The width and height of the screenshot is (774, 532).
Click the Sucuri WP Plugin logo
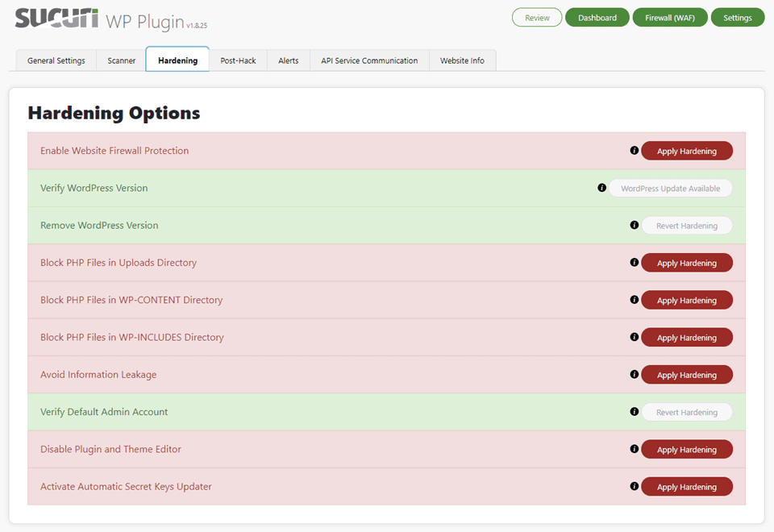pyautogui.click(x=56, y=18)
